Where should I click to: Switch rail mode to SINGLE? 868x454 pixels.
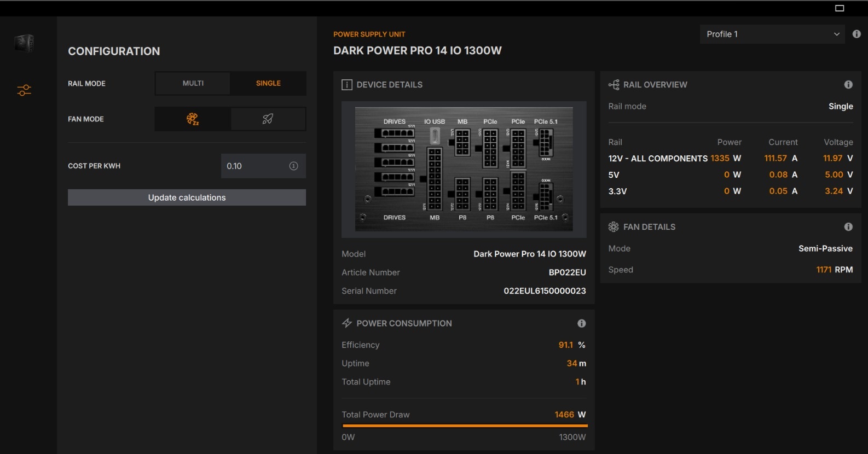268,83
